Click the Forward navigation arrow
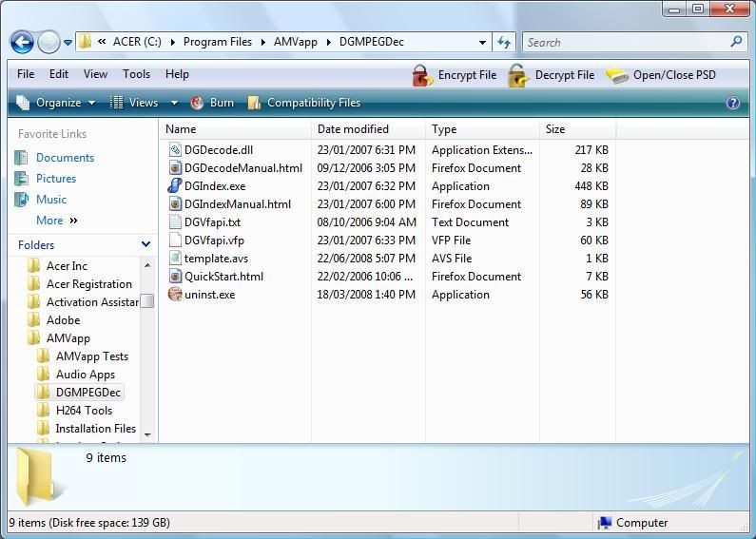 (x=48, y=42)
